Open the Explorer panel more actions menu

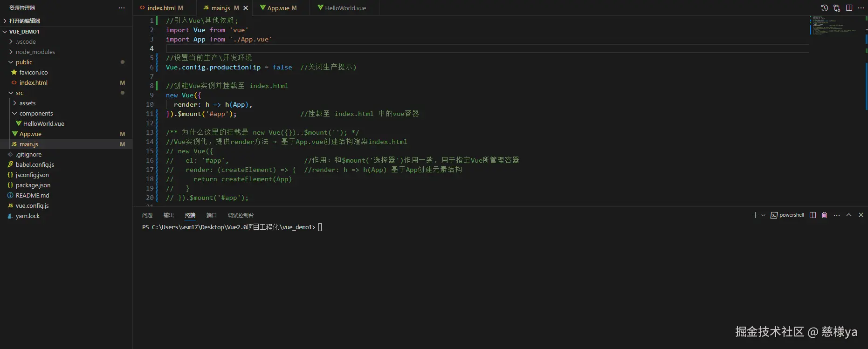coord(122,8)
